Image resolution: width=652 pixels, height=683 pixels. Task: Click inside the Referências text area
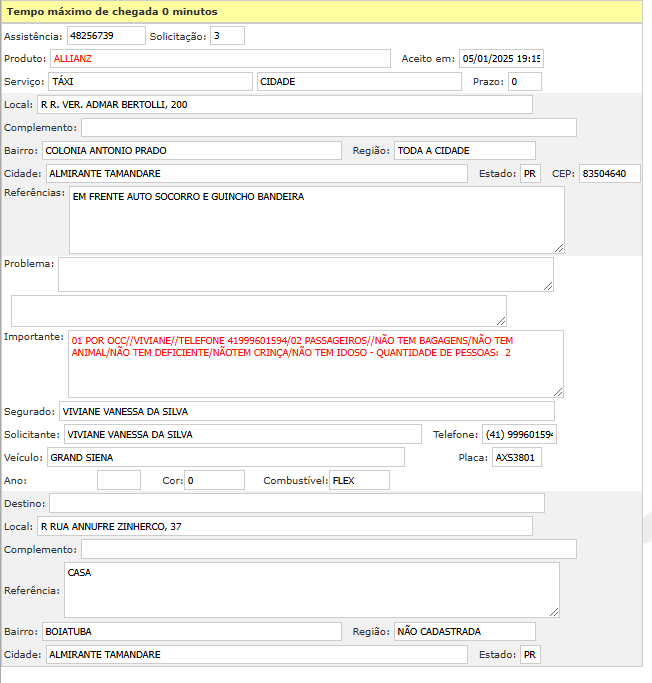(316, 220)
